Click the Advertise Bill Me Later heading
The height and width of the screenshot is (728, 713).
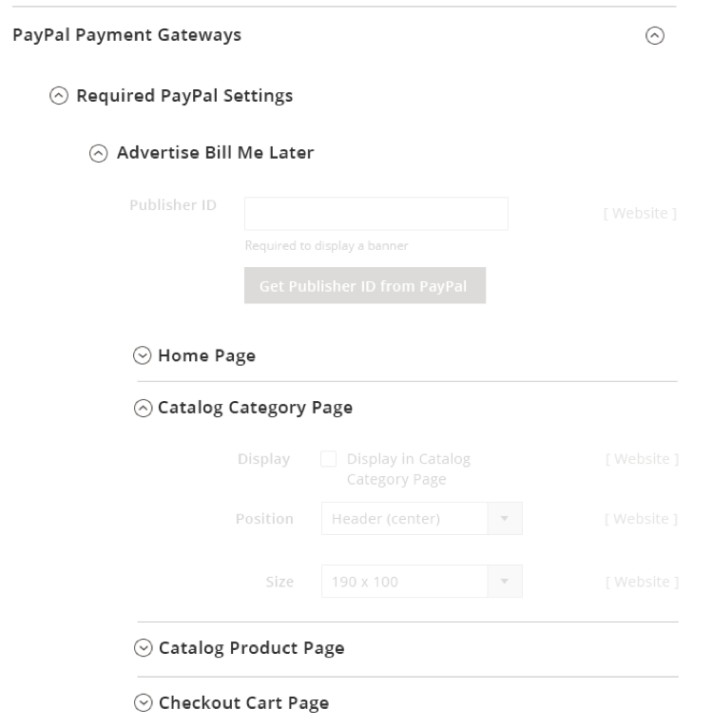215,152
